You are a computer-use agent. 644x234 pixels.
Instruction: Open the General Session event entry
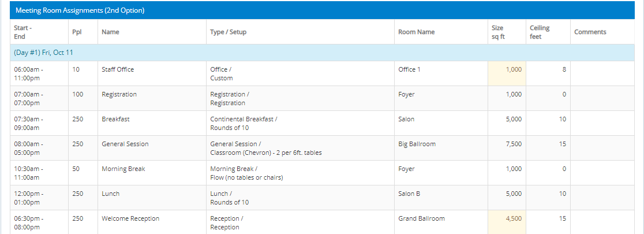[x=125, y=144]
